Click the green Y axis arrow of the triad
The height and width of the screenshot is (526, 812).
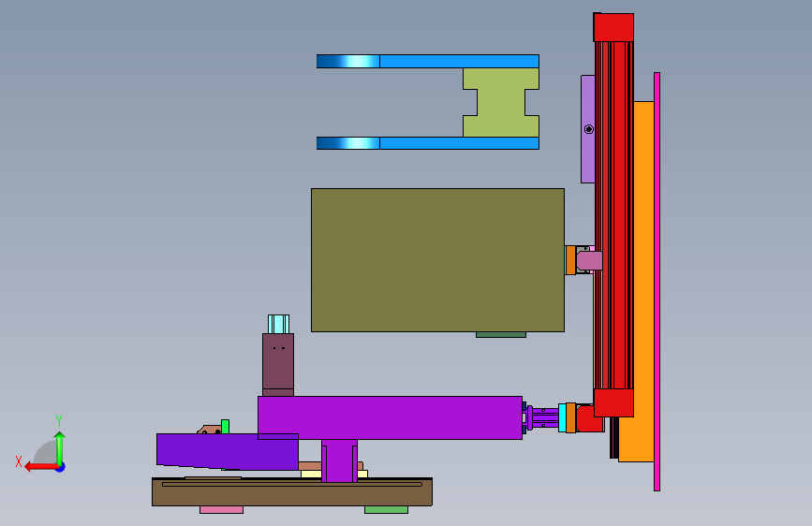click(x=60, y=447)
